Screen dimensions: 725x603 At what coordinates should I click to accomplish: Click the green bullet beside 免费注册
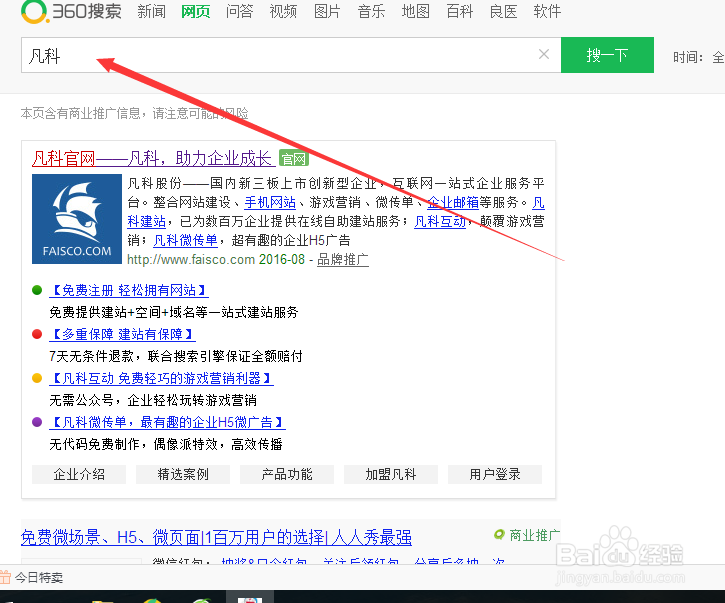(x=37, y=290)
